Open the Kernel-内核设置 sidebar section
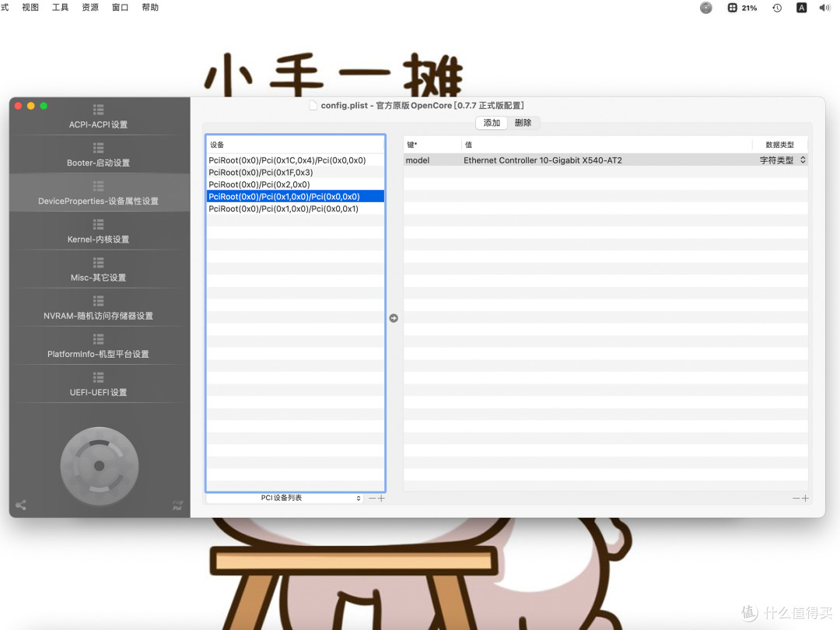The height and width of the screenshot is (630, 840). click(x=99, y=232)
